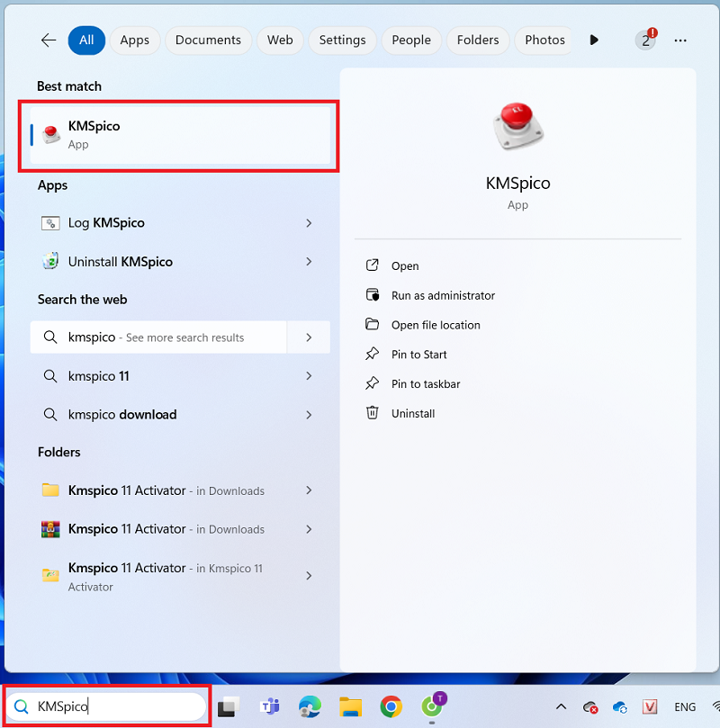
Task: Click inside the taskbar search box
Action: 117,706
